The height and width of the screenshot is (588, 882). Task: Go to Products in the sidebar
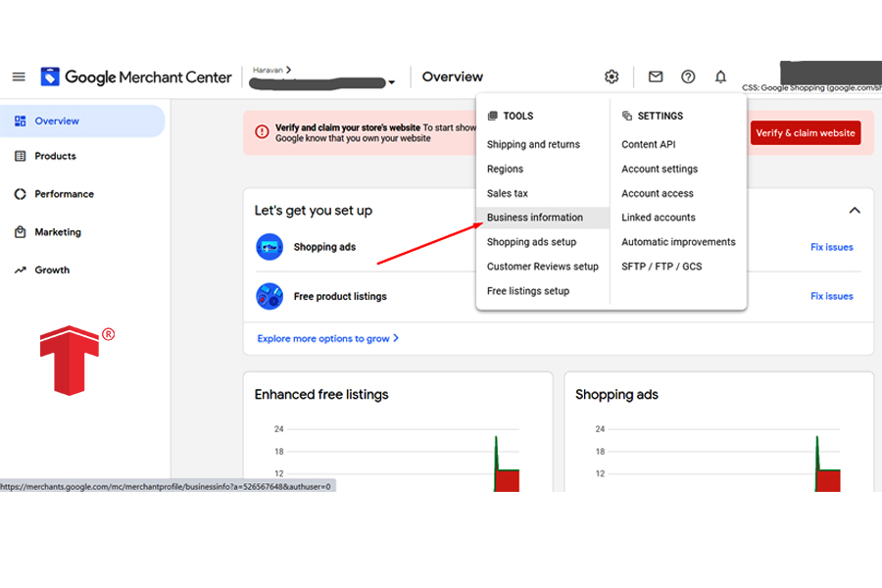pos(55,156)
